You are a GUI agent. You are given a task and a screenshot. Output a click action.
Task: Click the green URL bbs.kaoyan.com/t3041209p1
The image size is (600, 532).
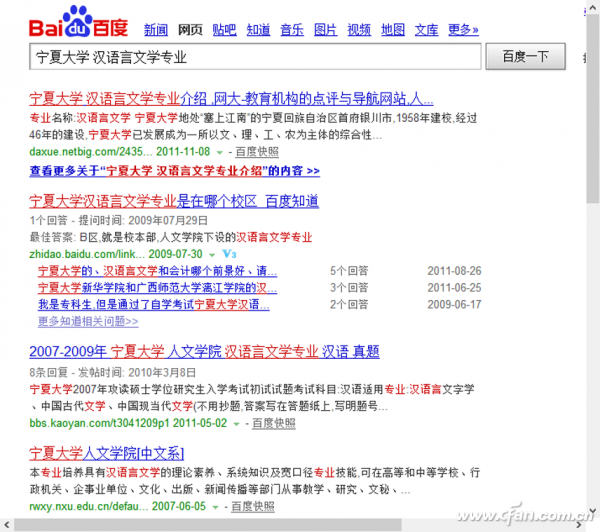(99, 423)
